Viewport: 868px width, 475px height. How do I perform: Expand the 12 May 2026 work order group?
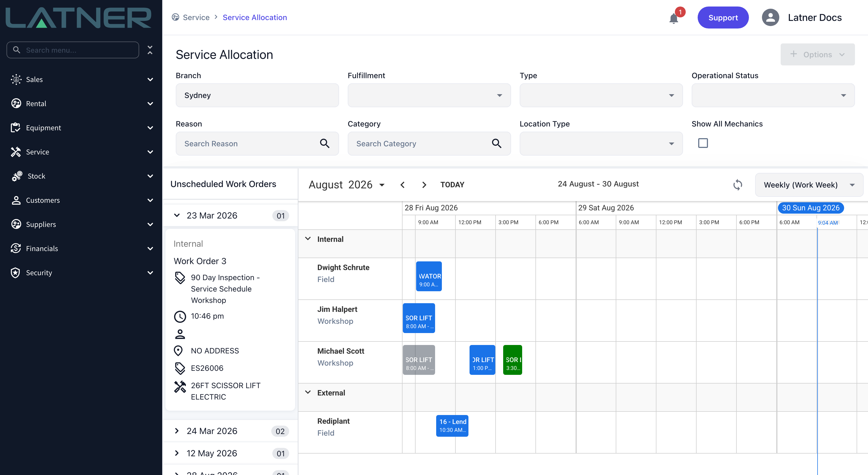pyautogui.click(x=177, y=453)
